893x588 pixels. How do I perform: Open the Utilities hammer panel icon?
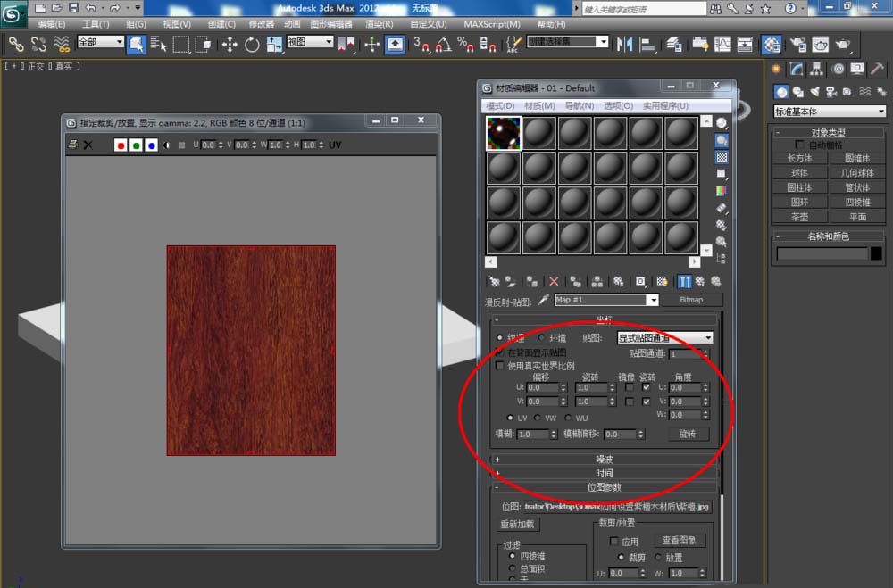pyautogui.click(x=878, y=70)
